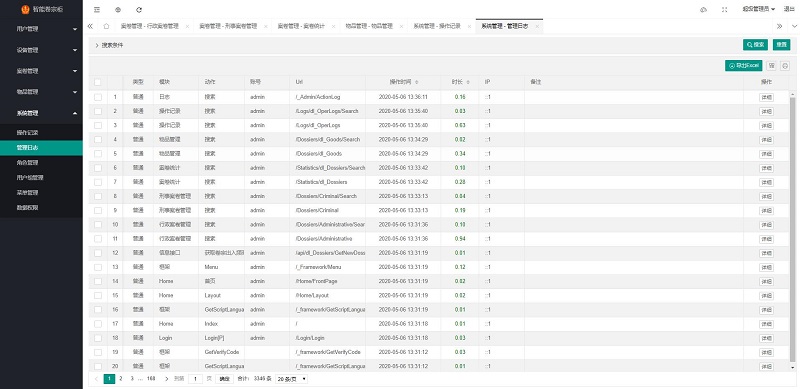
Task: Click the refresh icon in top toolbar
Action: pyautogui.click(x=139, y=10)
